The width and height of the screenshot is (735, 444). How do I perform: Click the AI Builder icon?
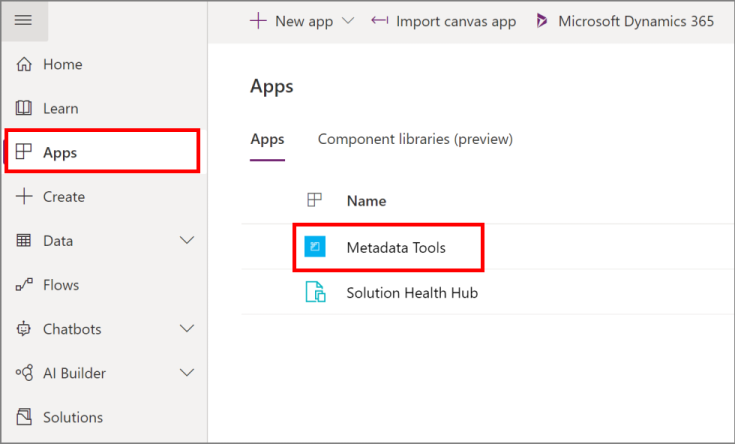click(24, 373)
